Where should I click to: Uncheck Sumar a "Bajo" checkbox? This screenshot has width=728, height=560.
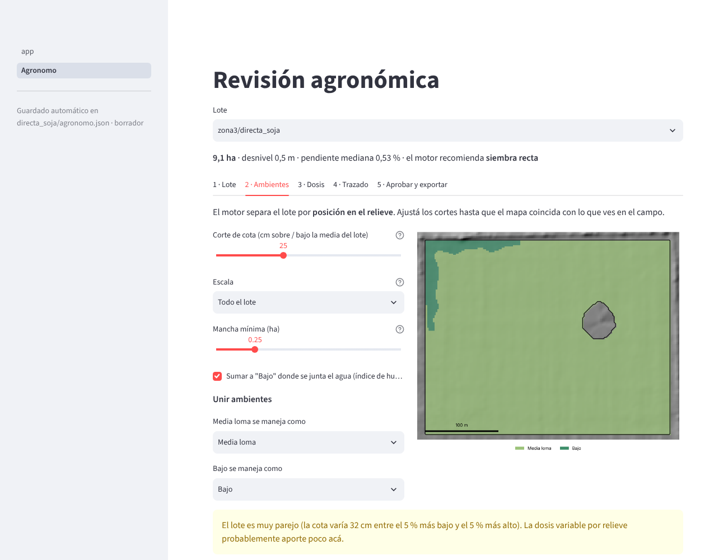[217, 376]
